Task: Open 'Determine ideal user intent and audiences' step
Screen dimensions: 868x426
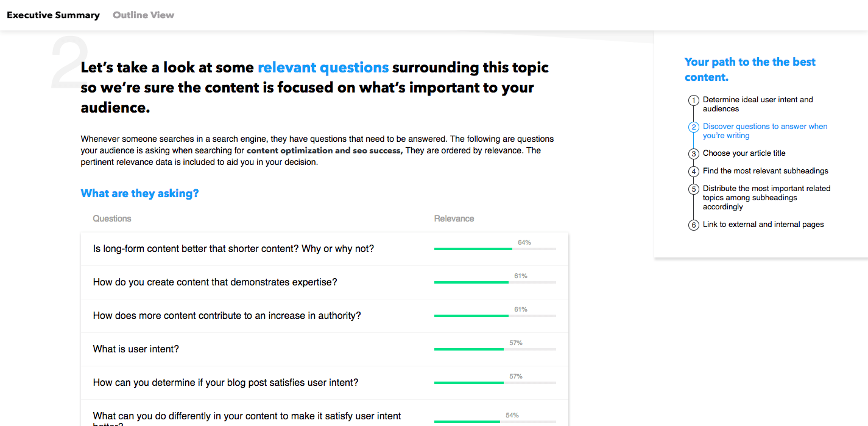Action: point(758,104)
